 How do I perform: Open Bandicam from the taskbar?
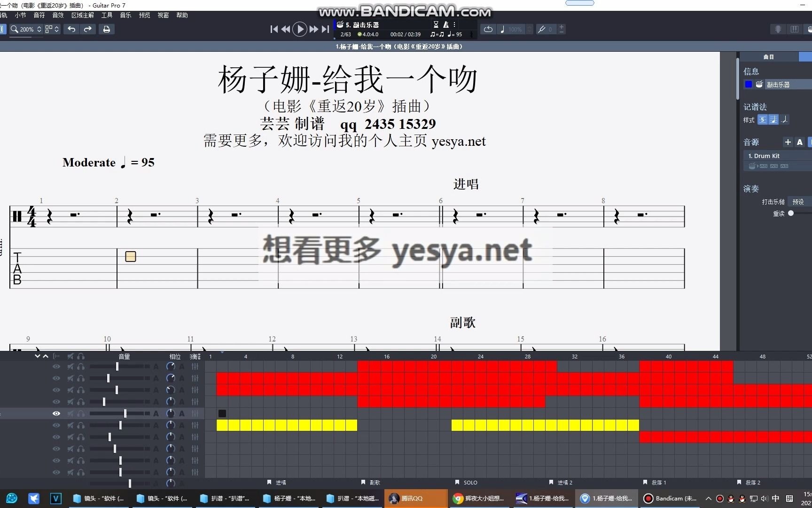pyautogui.click(x=671, y=499)
